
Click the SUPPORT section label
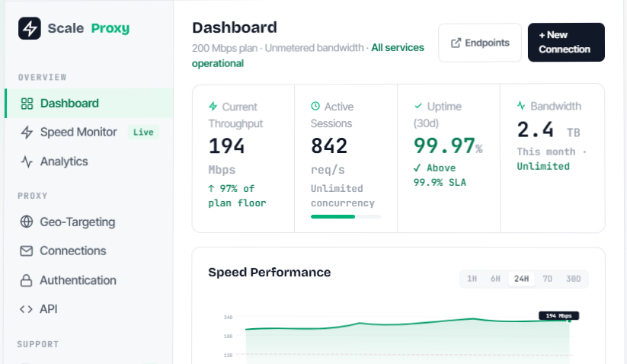tap(38, 344)
